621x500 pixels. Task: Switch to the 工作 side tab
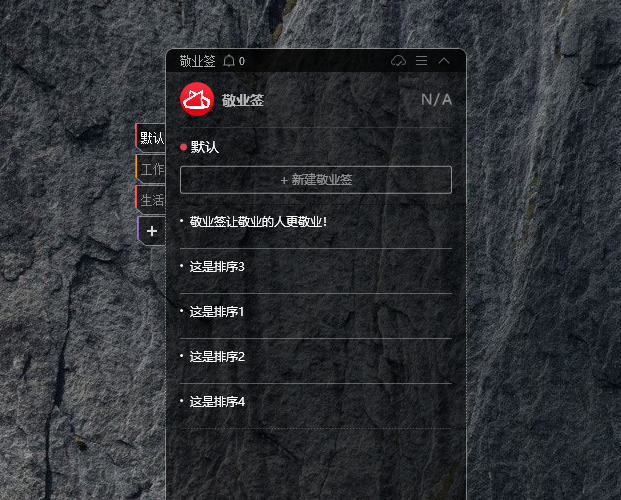[x=151, y=169]
